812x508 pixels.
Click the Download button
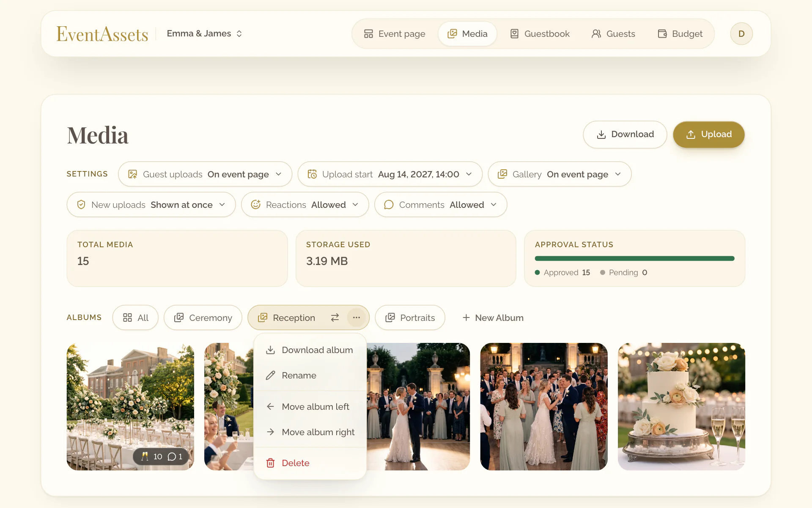625,134
